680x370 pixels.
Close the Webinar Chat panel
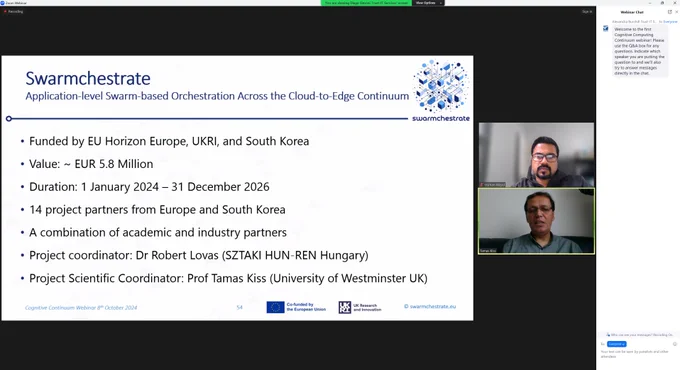click(x=677, y=12)
